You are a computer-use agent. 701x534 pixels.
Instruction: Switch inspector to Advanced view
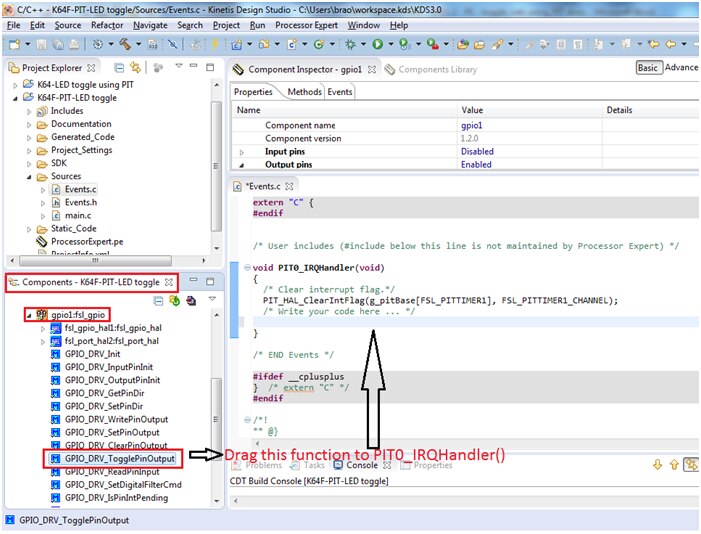[681, 68]
